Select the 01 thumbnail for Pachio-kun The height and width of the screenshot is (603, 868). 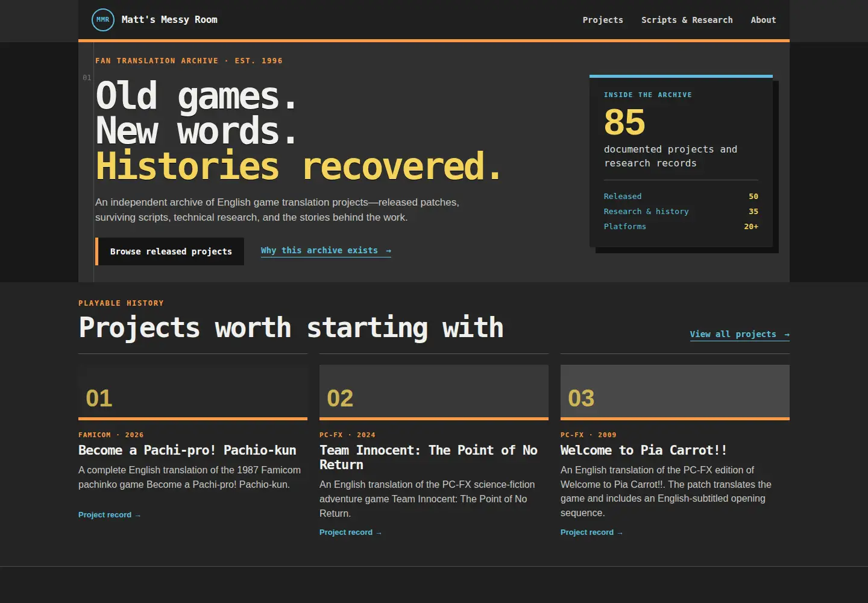193,392
